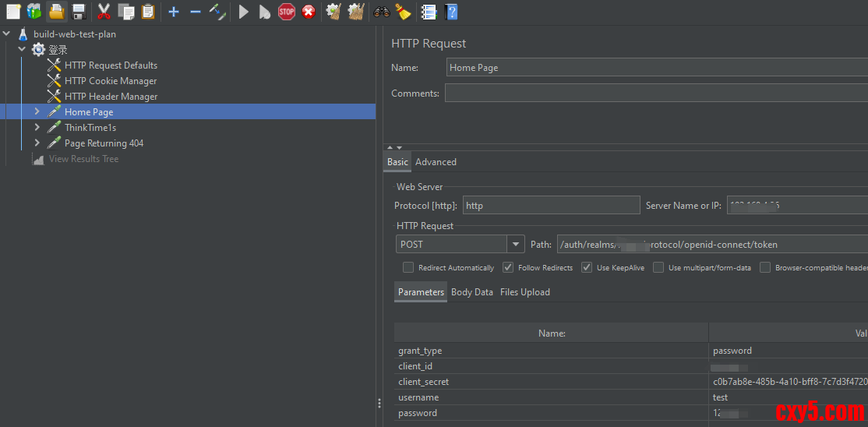Select HTTP Cookie Manager in the tree
This screenshot has height=427, width=868.
click(111, 81)
